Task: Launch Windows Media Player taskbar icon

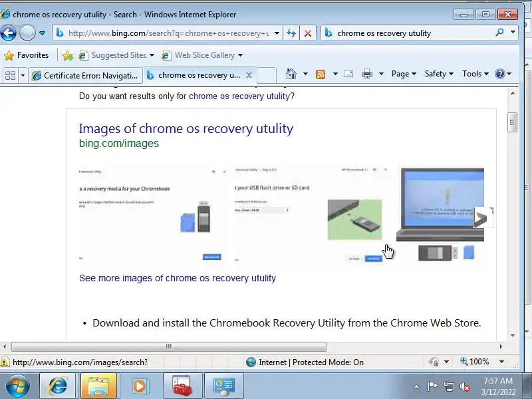Action: tap(139, 386)
